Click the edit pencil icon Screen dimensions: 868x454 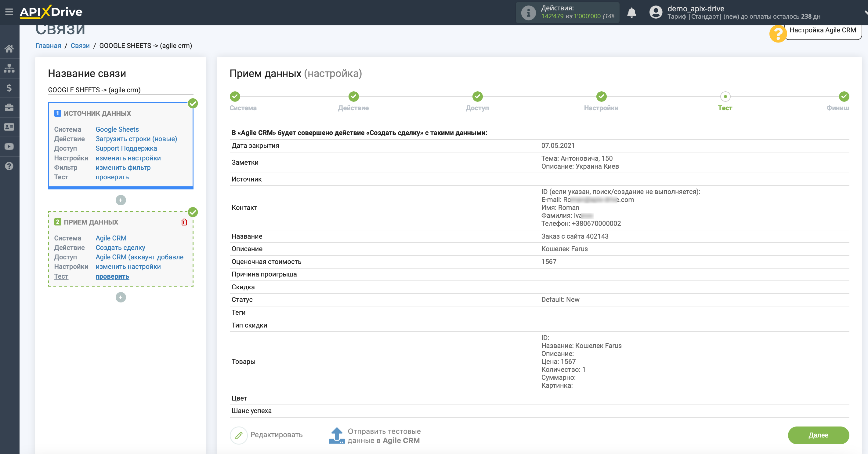point(239,435)
